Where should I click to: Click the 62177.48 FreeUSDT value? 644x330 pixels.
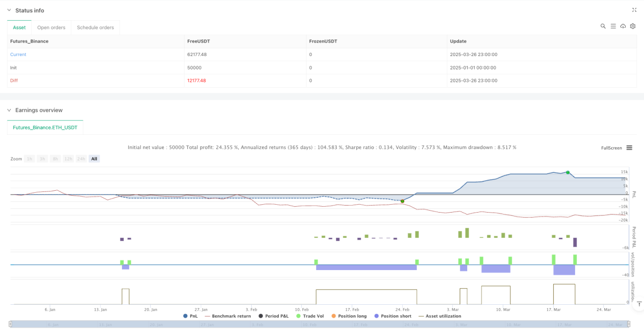196,55
